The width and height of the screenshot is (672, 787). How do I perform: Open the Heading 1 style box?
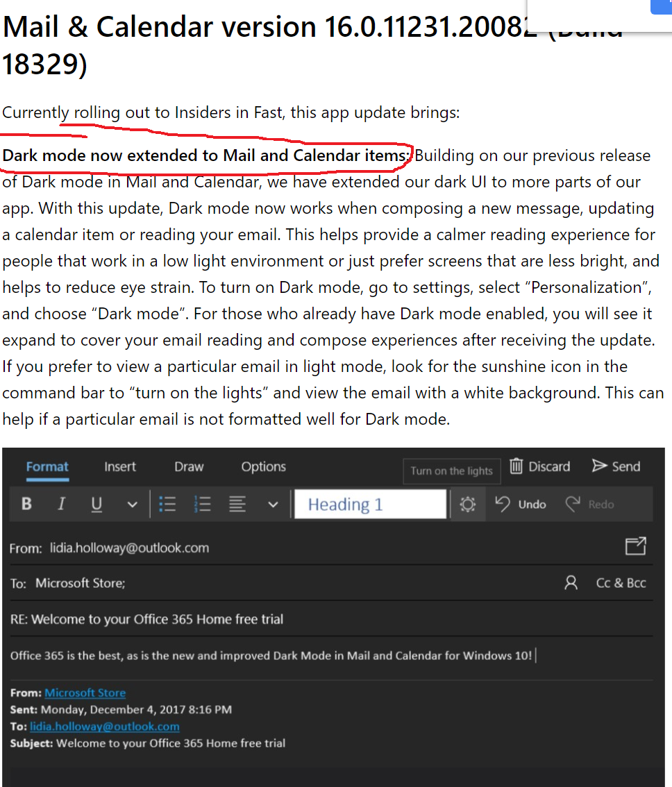pos(370,504)
